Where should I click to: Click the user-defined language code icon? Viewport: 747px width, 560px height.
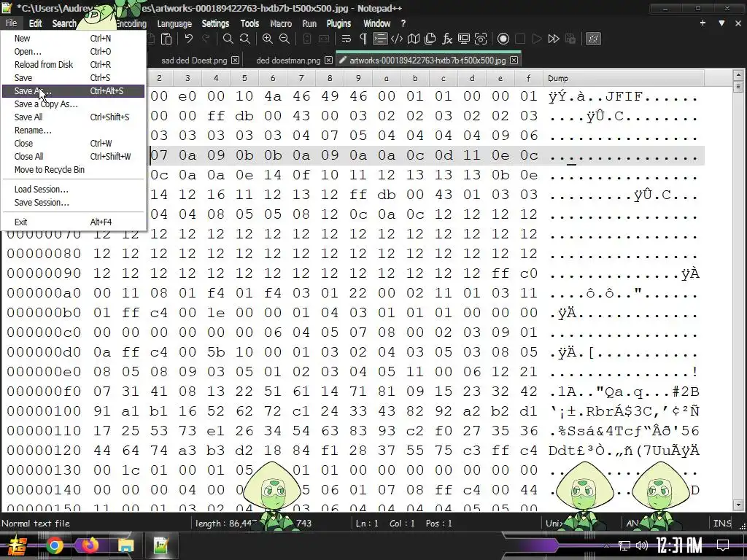pyautogui.click(x=396, y=39)
